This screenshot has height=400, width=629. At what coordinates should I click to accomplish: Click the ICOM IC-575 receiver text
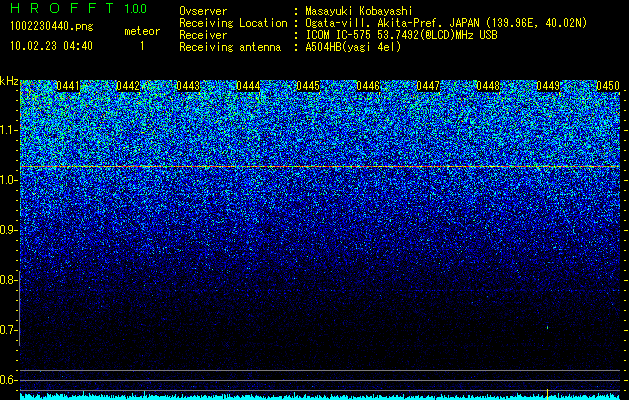[401, 35]
